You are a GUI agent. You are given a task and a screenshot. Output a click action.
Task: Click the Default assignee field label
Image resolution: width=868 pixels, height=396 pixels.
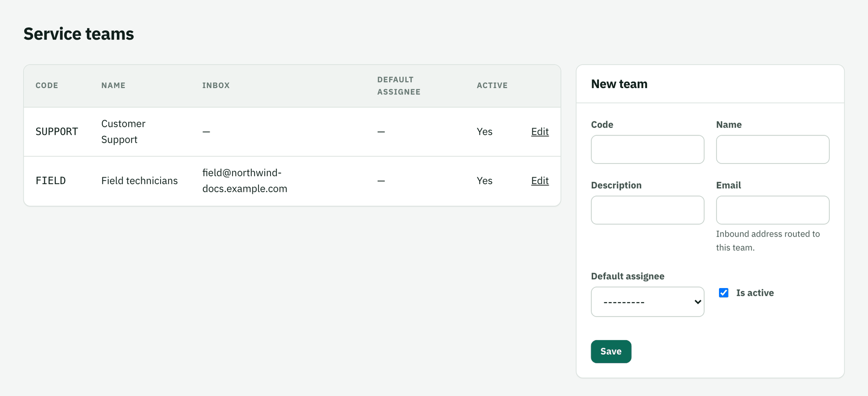(627, 276)
